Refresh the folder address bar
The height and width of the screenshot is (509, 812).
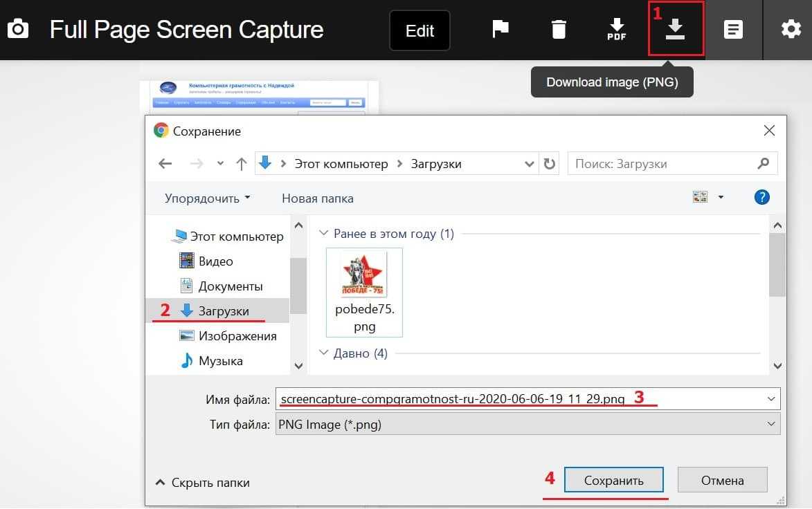tap(550, 164)
